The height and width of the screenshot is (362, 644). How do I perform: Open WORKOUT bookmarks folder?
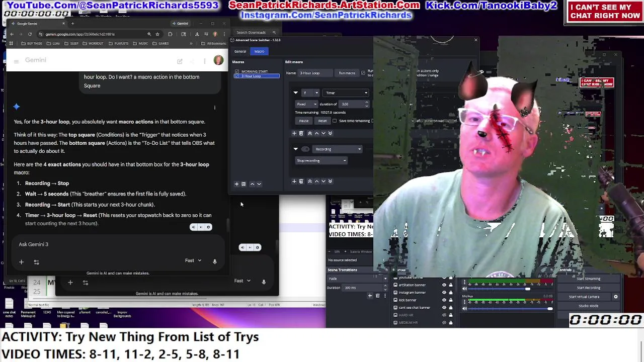(93, 44)
